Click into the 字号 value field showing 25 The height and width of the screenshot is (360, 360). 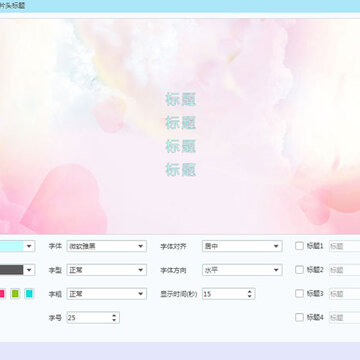[88, 318]
